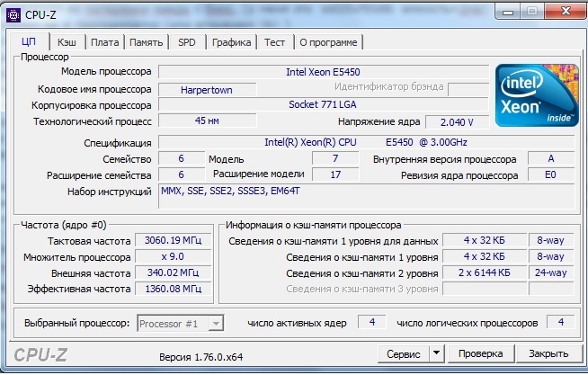This screenshot has width=588, height=375.
Task: Click the Проверка button
Action: (481, 353)
